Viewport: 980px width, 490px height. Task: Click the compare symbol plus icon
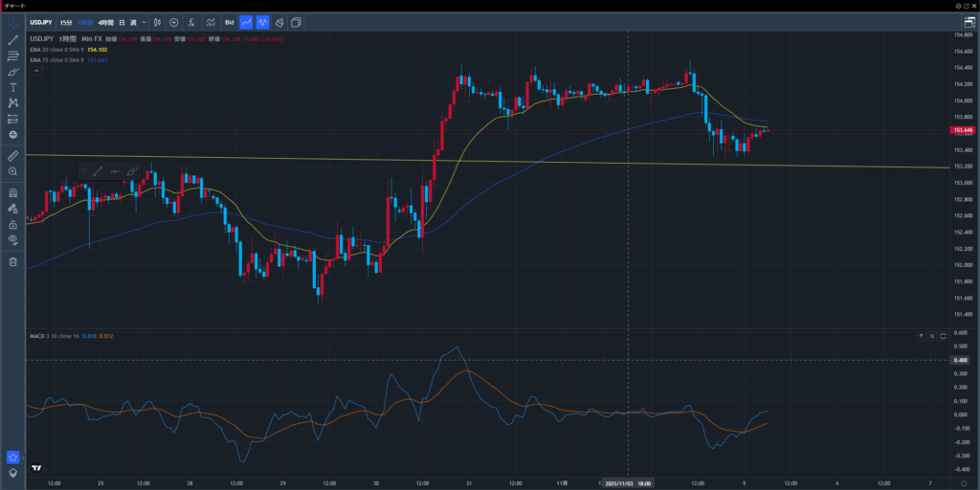click(174, 22)
